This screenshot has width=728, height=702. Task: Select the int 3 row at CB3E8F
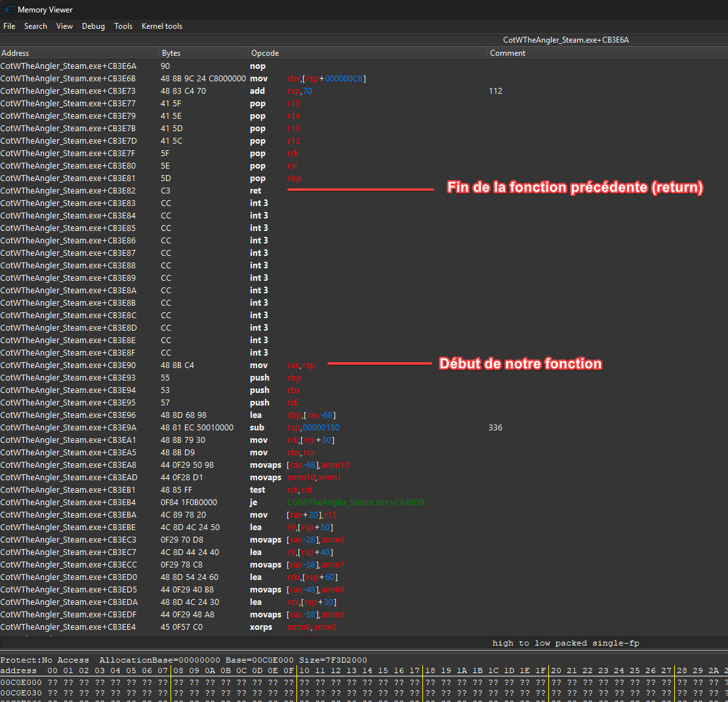[x=364, y=352]
